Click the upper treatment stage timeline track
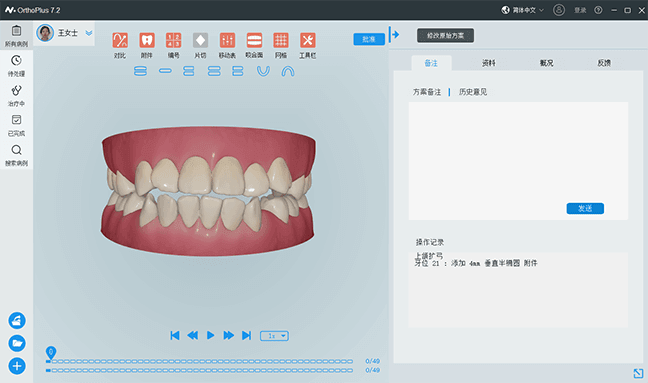Screen dimensions: 648x383 click(200, 361)
